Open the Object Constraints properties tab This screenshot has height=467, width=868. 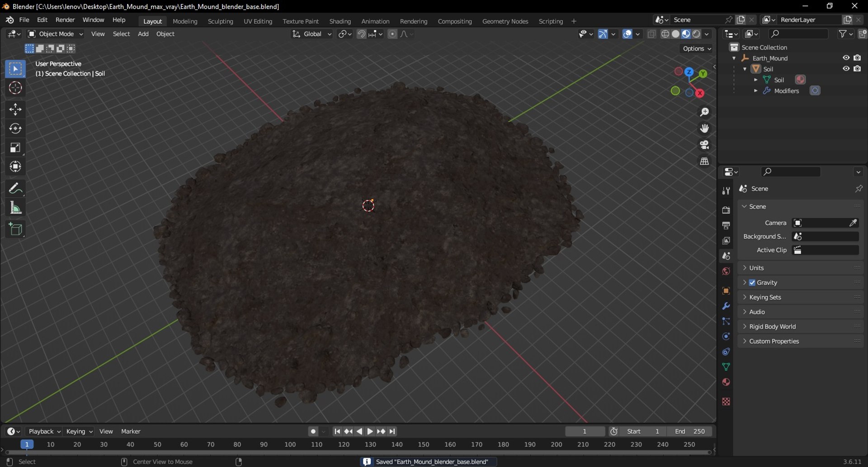pyautogui.click(x=726, y=352)
